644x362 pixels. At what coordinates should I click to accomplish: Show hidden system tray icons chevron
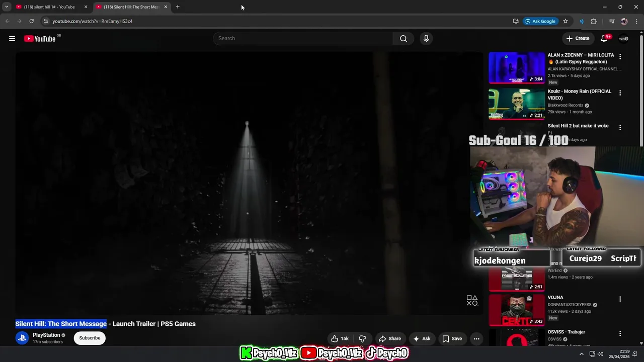click(x=582, y=354)
